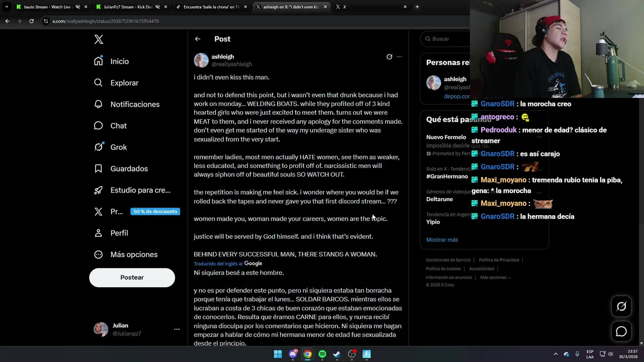Screen dimensions: 644x362
Task: Click the site info icon in address bar
Action: [x=46, y=21]
